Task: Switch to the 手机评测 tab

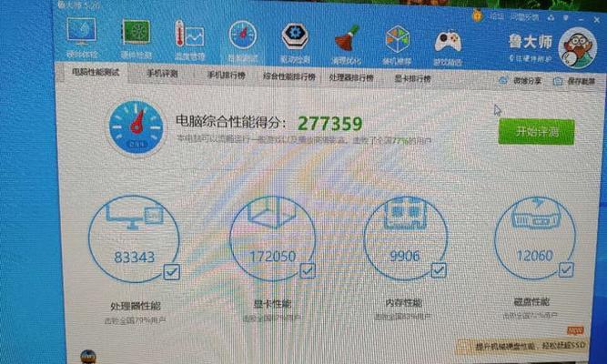Action: point(162,73)
